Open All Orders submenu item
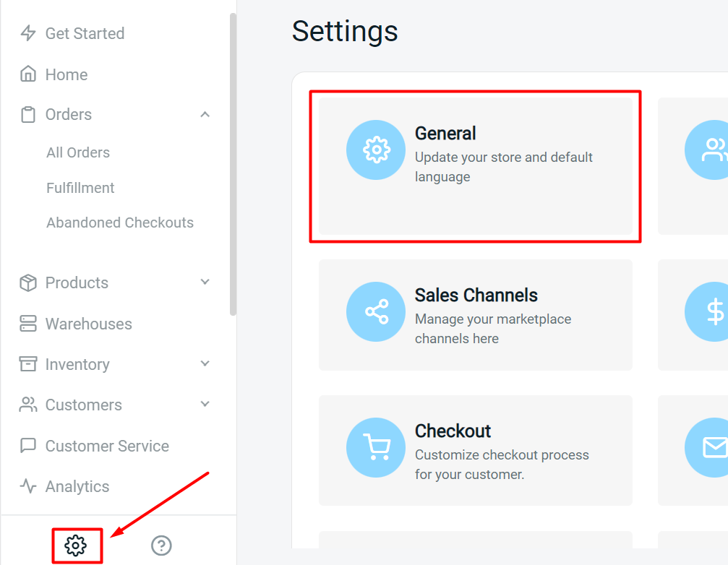 click(x=78, y=152)
